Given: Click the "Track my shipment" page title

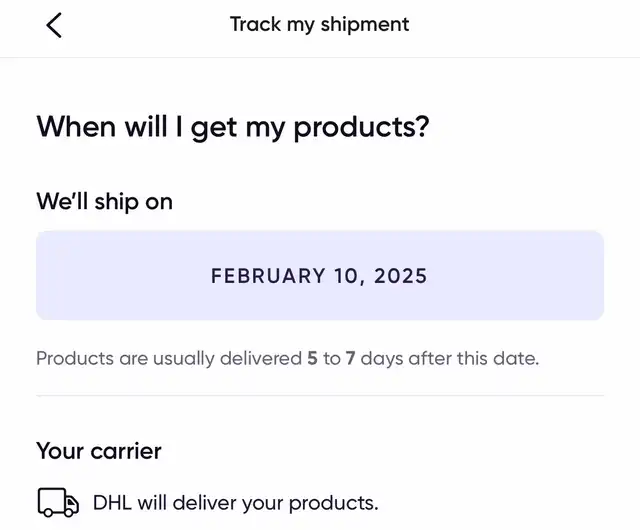Looking at the screenshot, I should coord(319,25).
